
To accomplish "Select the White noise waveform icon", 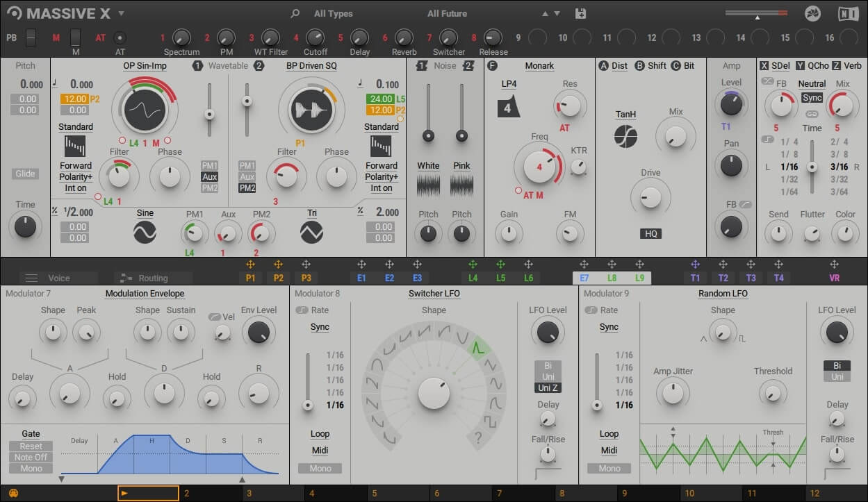I will point(427,184).
